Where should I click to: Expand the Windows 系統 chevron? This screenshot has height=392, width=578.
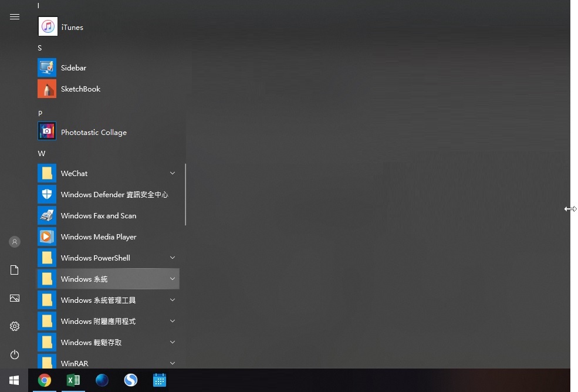[173, 278]
